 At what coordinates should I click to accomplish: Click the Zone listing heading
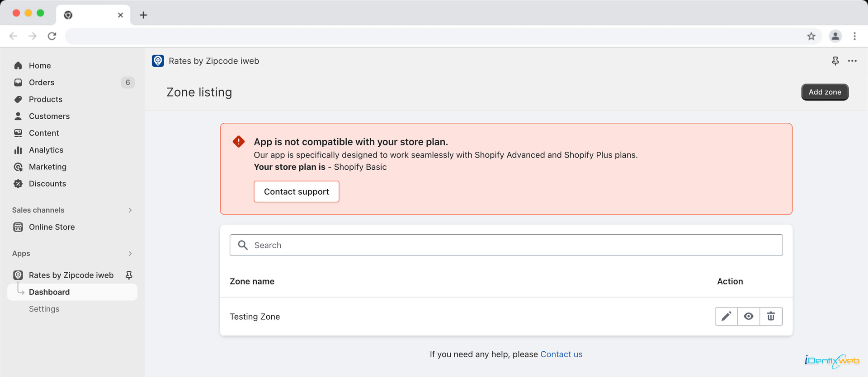199,92
